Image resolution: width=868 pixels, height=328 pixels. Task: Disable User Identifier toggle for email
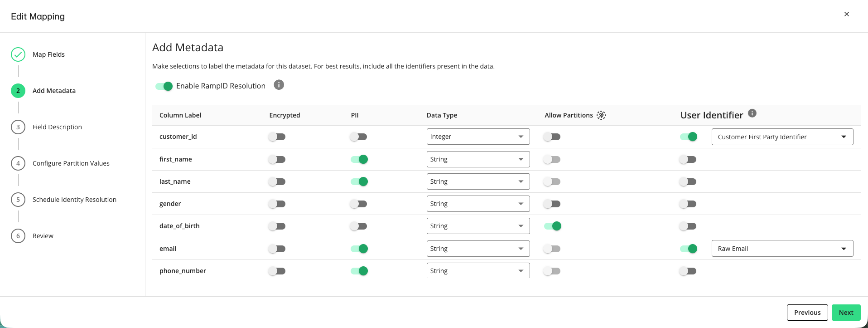pyautogui.click(x=689, y=249)
